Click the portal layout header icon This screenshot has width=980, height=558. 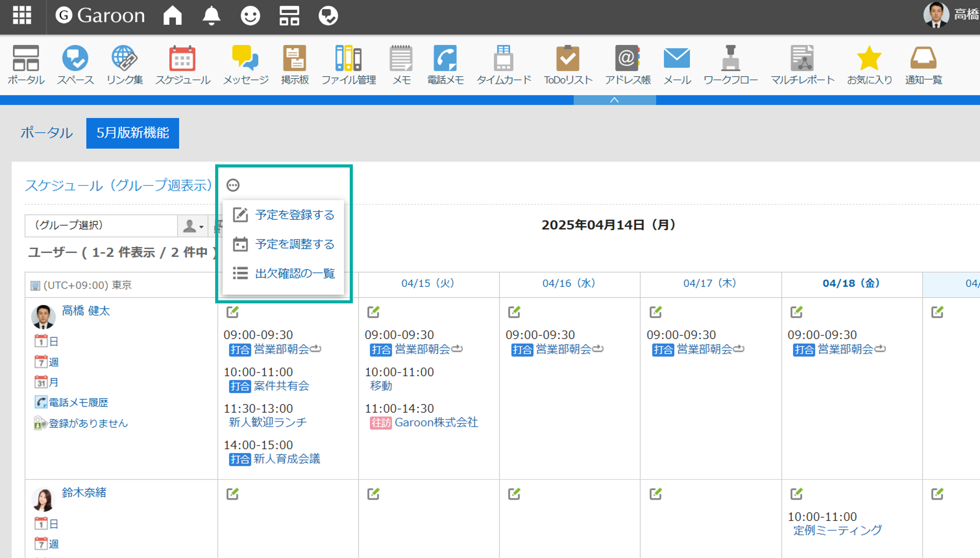(289, 16)
